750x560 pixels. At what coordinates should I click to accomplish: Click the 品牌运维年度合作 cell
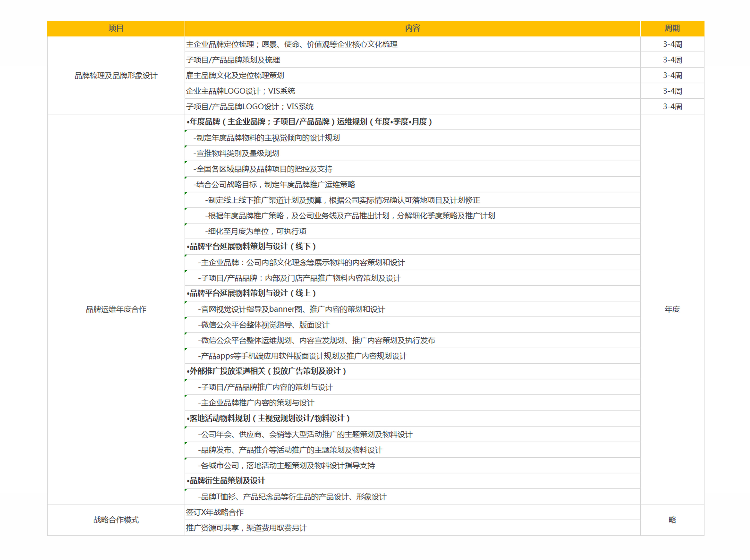pyautogui.click(x=116, y=309)
